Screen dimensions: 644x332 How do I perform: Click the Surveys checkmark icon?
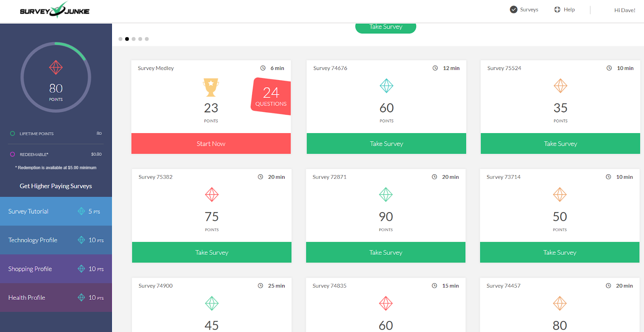(514, 10)
